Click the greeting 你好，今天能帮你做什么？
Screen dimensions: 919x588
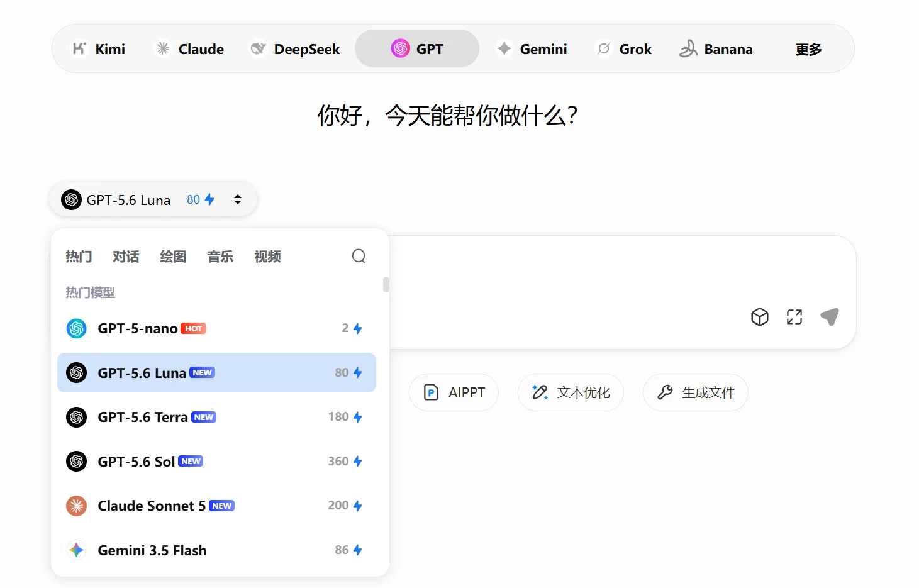(447, 116)
